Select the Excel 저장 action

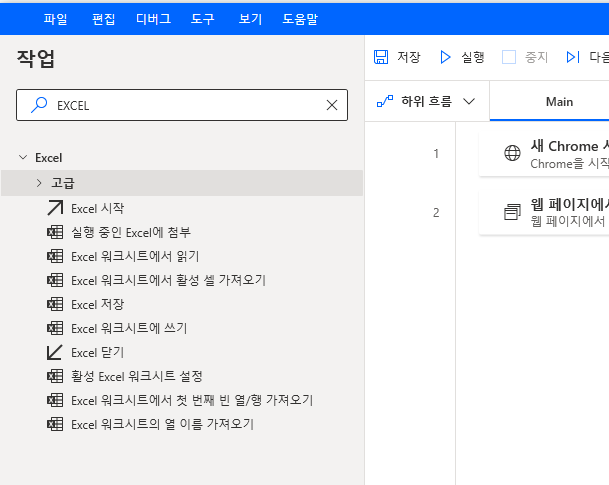point(97,304)
